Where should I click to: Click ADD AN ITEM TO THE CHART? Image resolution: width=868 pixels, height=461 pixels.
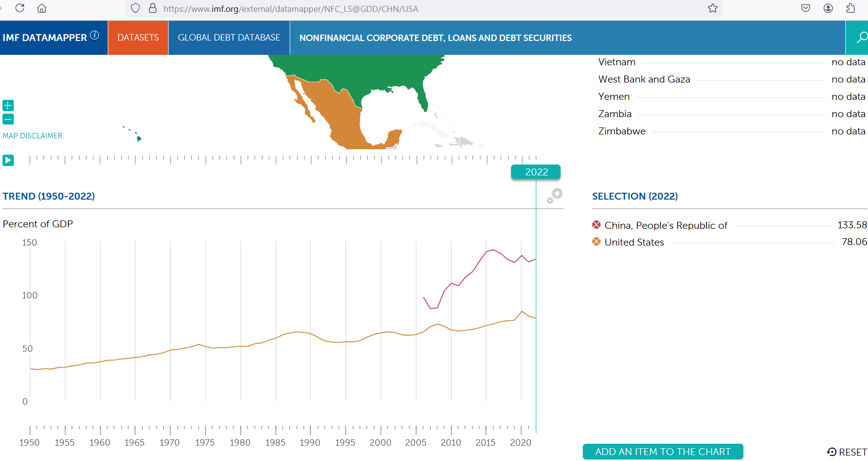tap(663, 452)
